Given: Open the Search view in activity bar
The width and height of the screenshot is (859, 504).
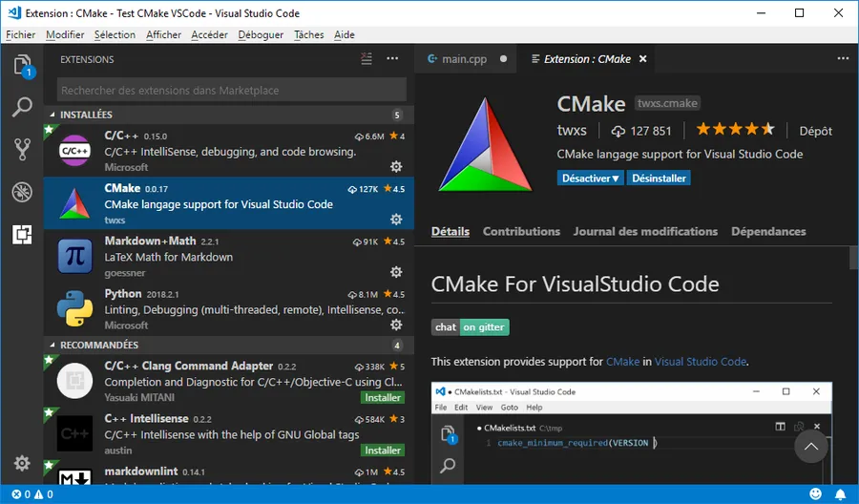Looking at the screenshot, I should (22, 107).
